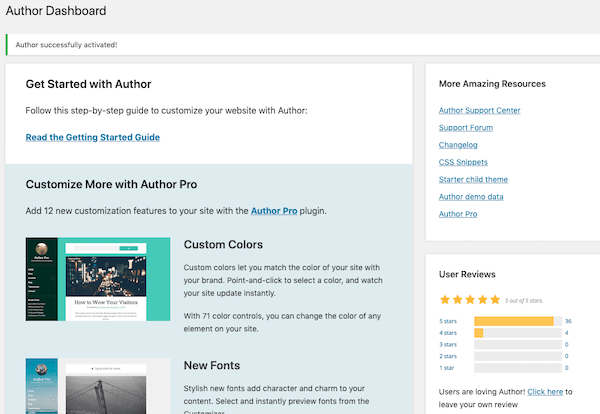Open the CSS Snippets link

(x=463, y=162)
